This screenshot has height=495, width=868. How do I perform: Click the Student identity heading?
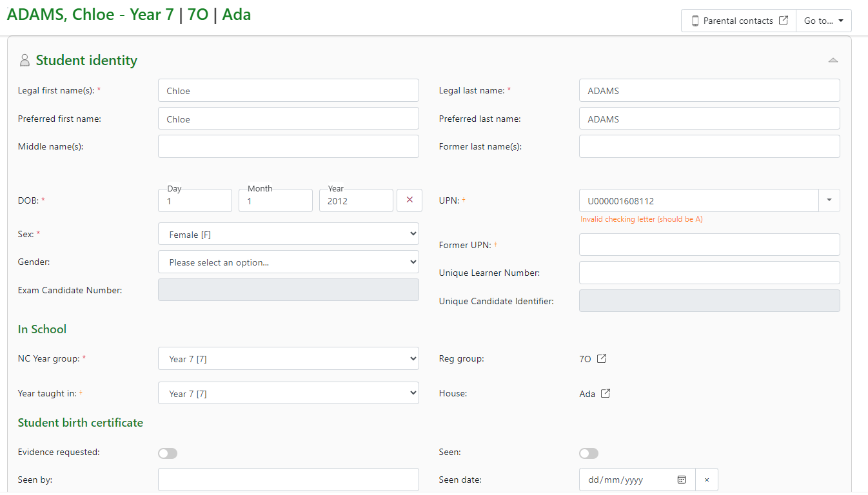[x=86, y=61]
